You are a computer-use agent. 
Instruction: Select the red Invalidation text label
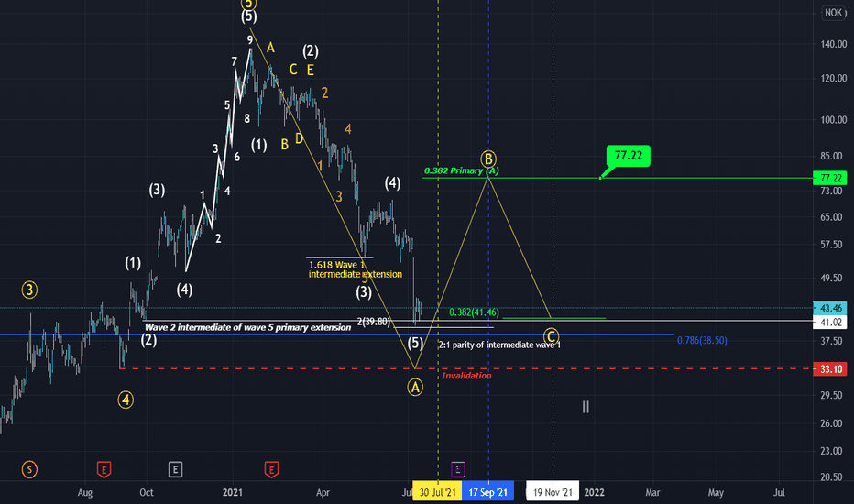pos(466,376)
